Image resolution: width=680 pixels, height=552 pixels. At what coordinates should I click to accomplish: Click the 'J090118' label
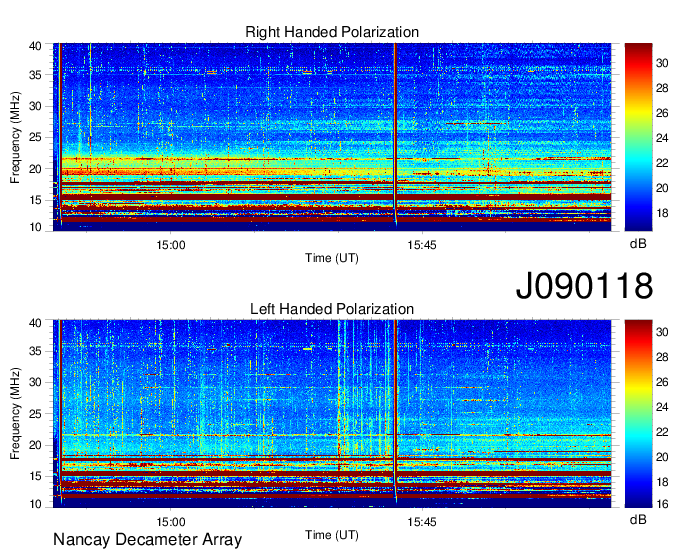tap(584, 286)
